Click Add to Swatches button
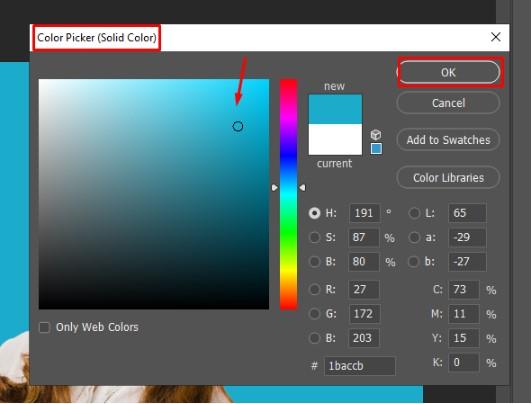The image size is (532, 404). [449, 140]
